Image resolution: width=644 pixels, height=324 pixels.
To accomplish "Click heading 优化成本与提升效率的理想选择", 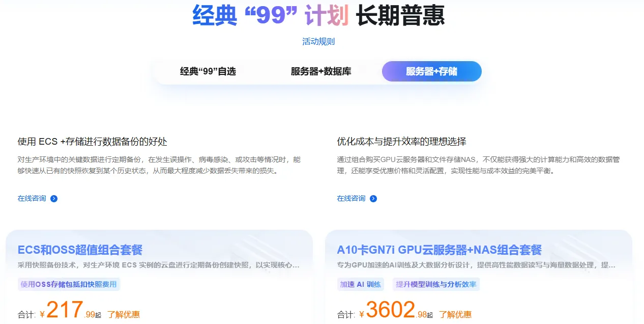I will tap(402, 142).
